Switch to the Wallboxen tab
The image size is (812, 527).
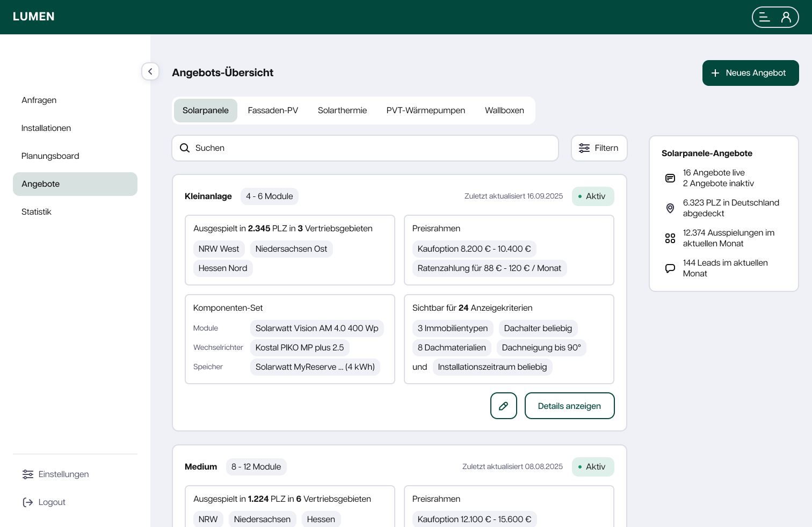coord(504,111)
